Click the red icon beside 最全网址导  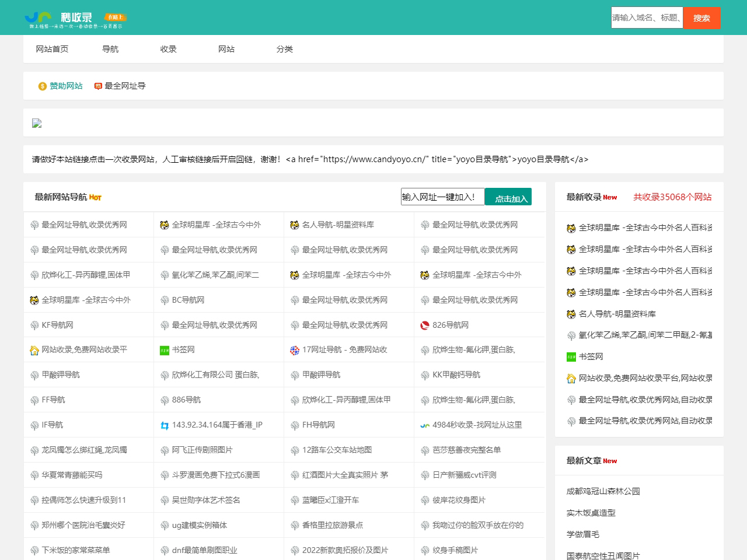98,86
